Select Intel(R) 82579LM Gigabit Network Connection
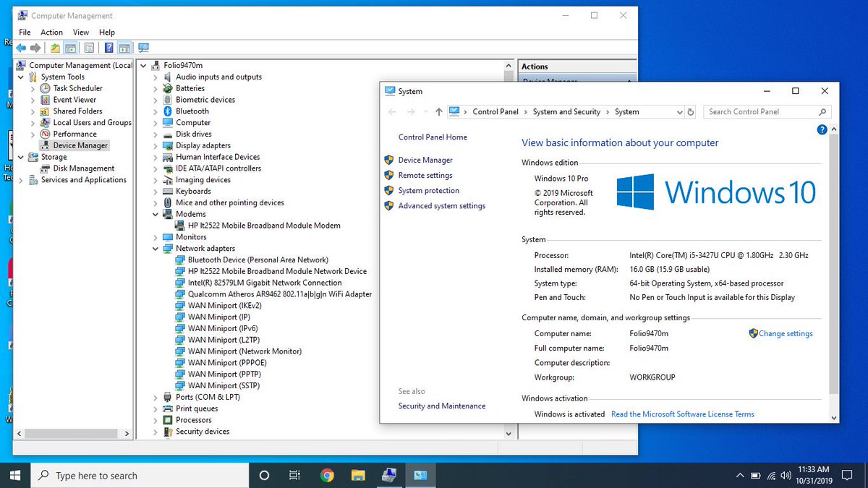Image resolution: width=868 pixels, height=488 pixels. (265, 283)
